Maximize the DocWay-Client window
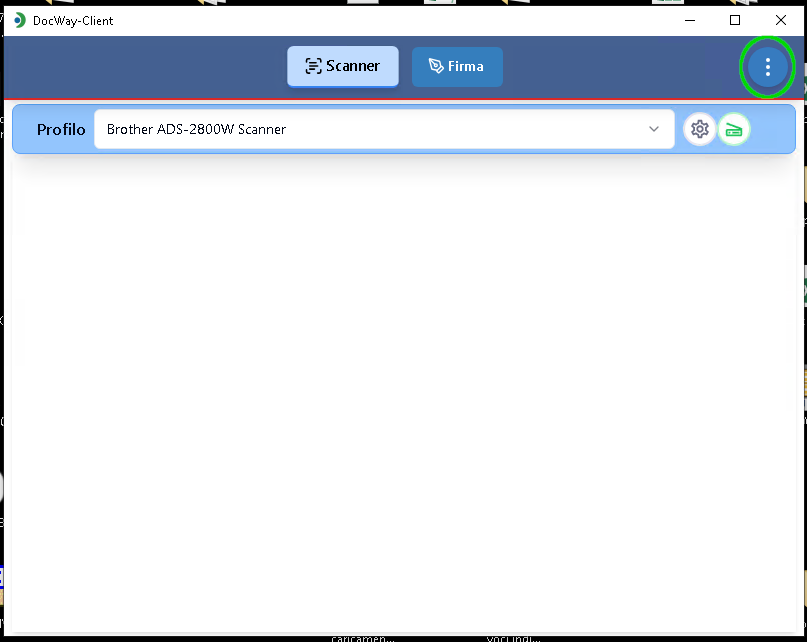 (x=735, y=20)
